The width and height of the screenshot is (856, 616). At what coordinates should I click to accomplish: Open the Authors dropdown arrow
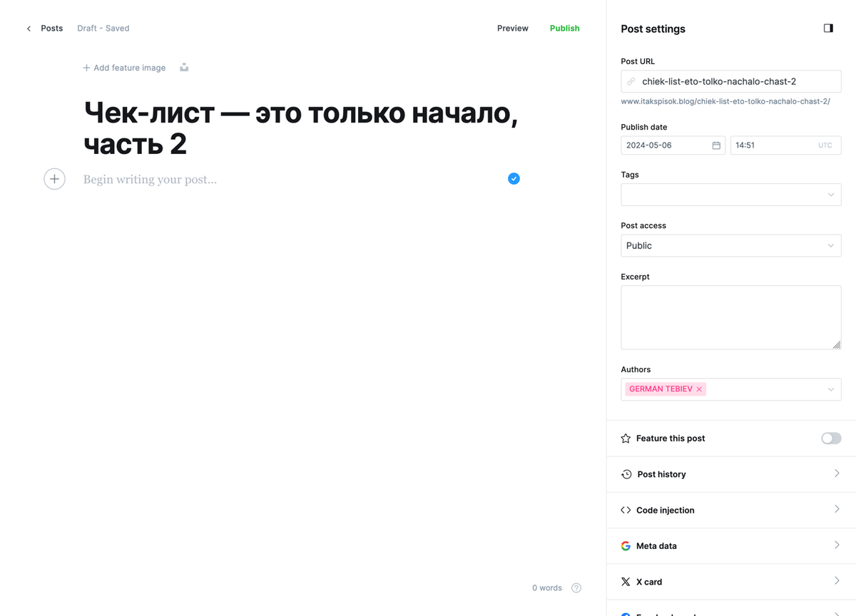[x=831, y=389]
